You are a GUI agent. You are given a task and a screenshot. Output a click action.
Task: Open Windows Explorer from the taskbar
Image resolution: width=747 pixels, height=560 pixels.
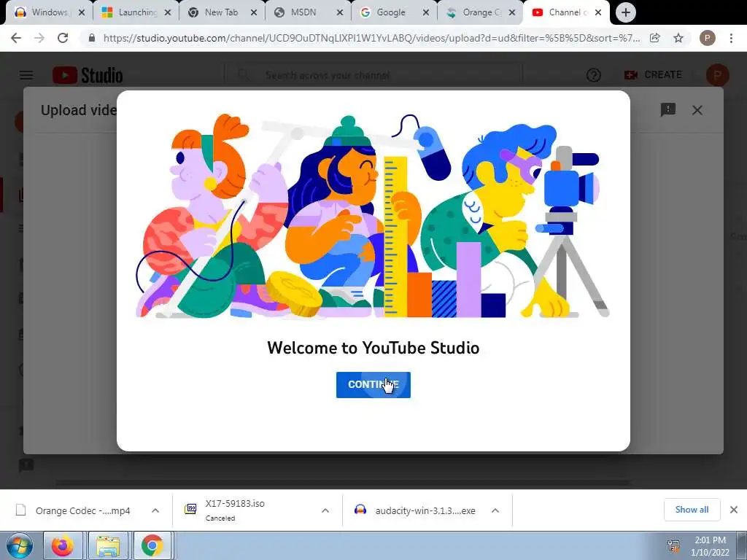pos(108,545)
